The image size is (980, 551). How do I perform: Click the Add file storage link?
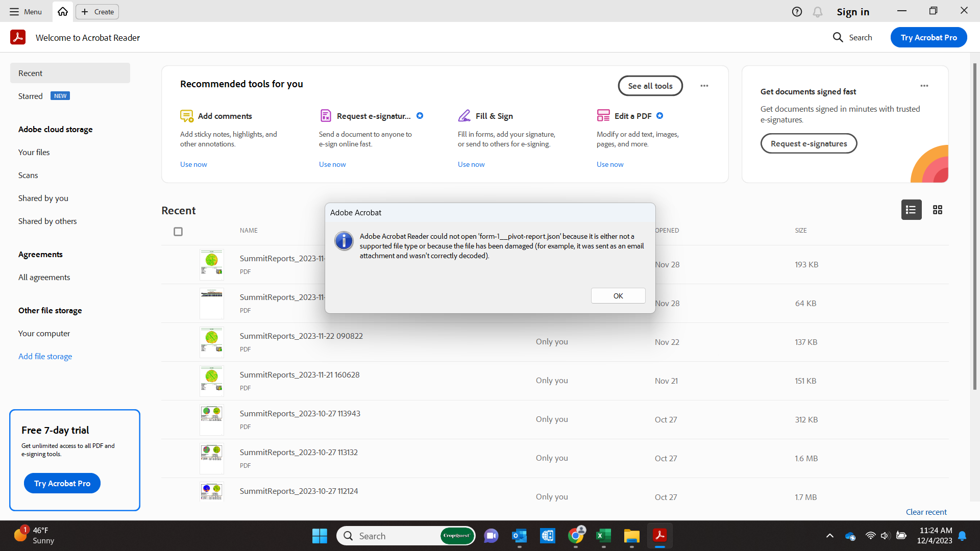click(45, 356)
